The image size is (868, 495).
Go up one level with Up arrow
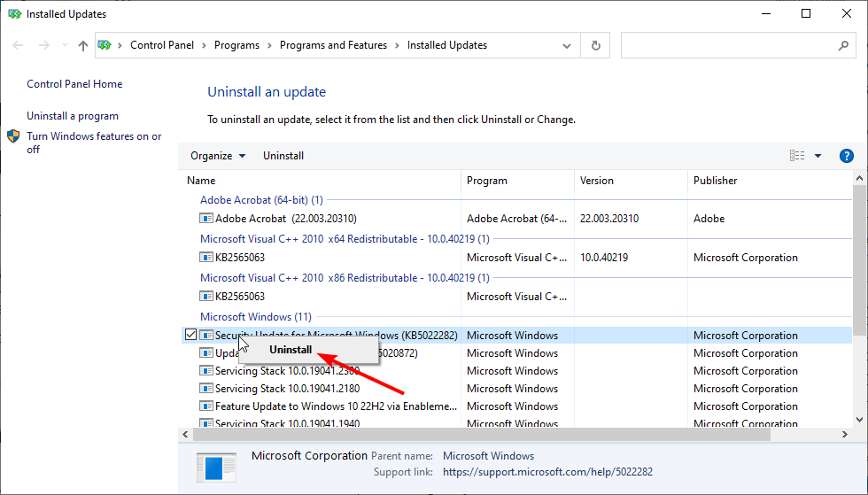pos(83,45)
